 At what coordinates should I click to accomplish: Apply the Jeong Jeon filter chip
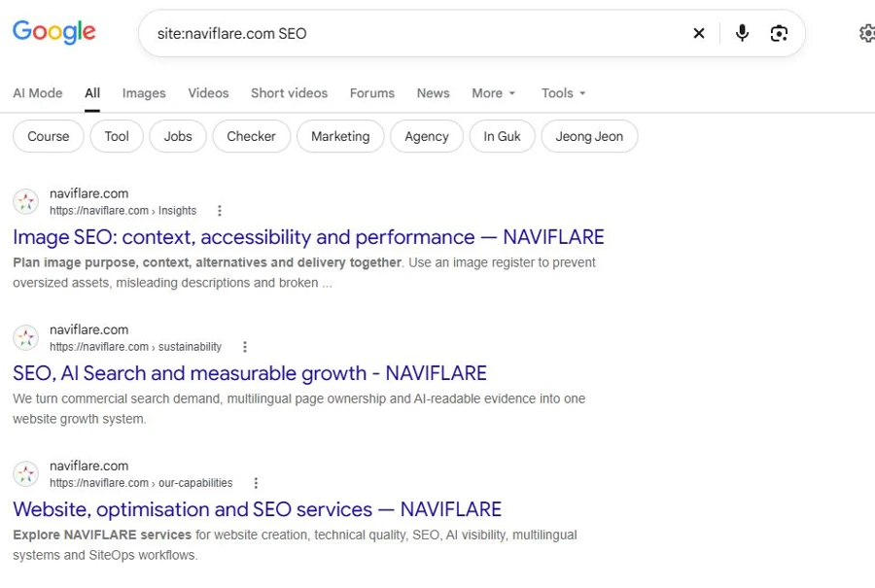coord(589,136)
